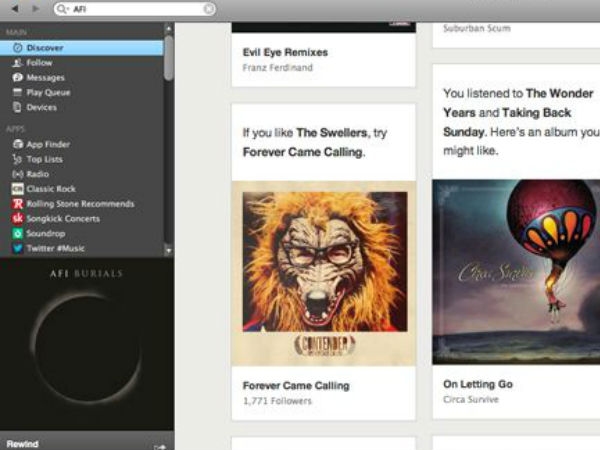Select Soundrop label in sidebar

46,233
